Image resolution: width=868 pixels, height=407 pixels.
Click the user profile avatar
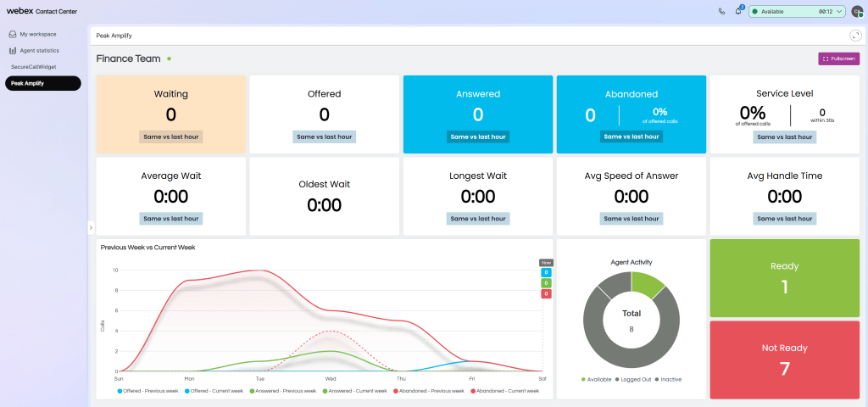coord(857,12)
